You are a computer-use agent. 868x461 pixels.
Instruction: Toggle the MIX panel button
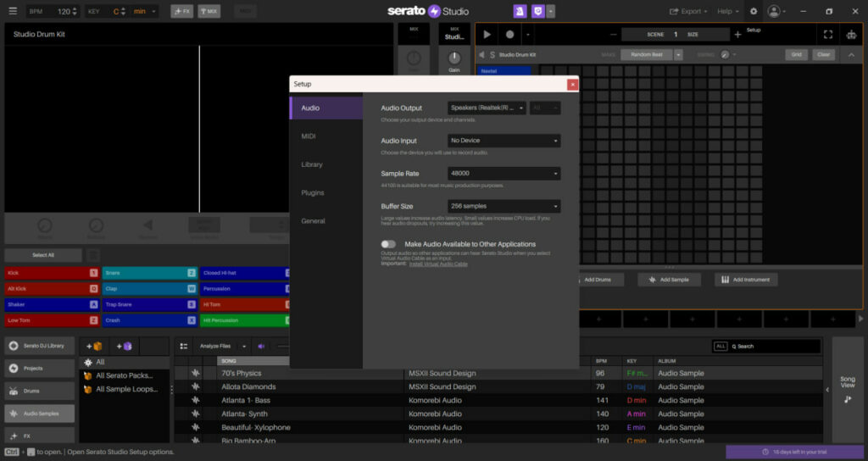(x=209, y=11)
